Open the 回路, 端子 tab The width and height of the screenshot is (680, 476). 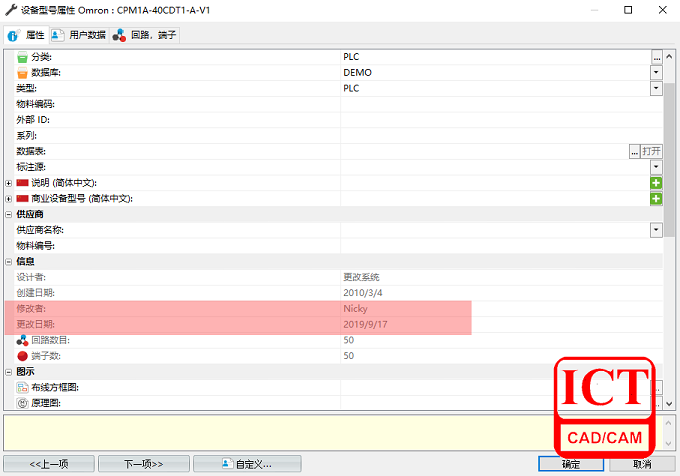[144, 35]
